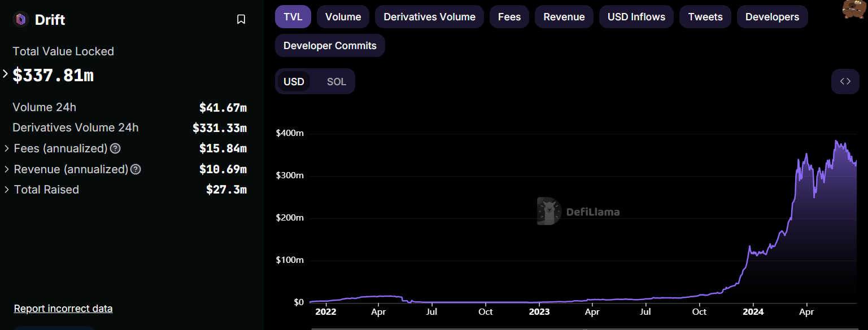This screenshot has height=330, width=868.
Task: Enable the Derivatives Volume metric
Action: point(429,17)
